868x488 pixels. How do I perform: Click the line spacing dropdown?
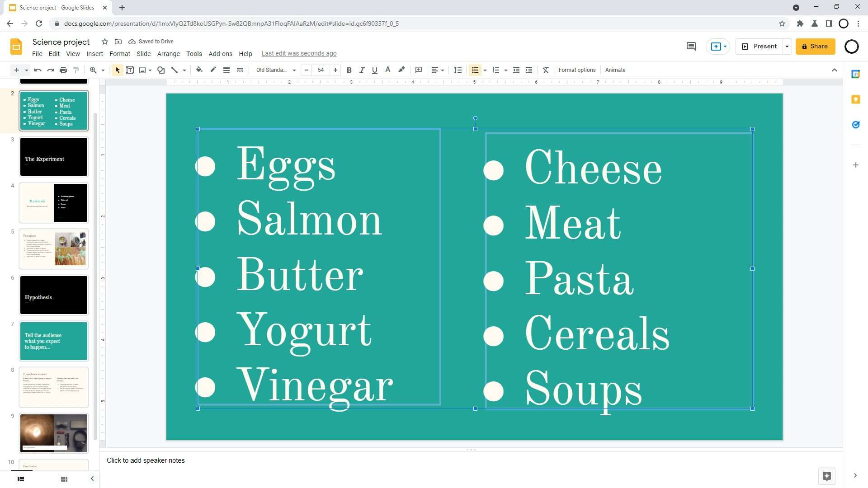coord(458,70)
